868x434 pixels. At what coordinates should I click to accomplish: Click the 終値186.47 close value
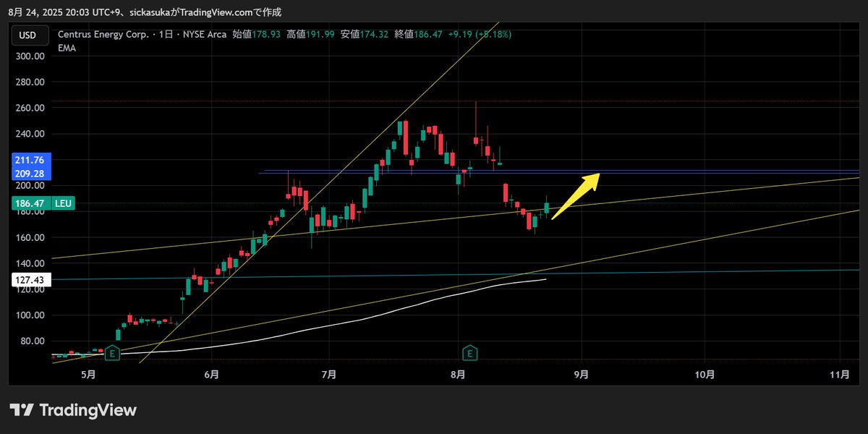point(418,34)
